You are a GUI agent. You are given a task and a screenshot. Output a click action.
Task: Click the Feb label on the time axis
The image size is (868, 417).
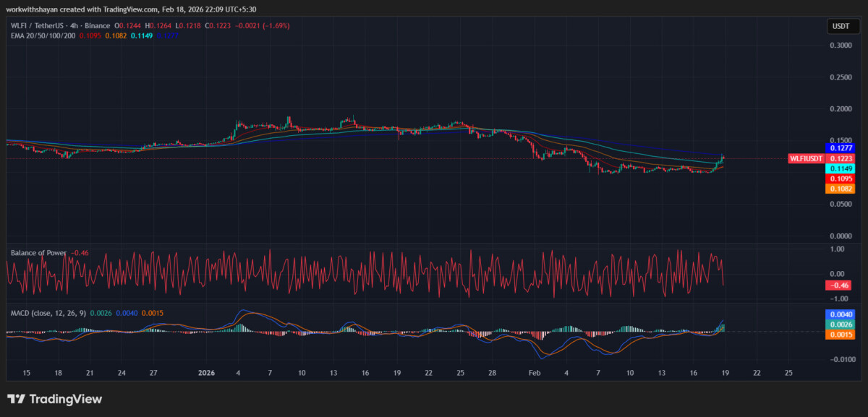(535, 374)
